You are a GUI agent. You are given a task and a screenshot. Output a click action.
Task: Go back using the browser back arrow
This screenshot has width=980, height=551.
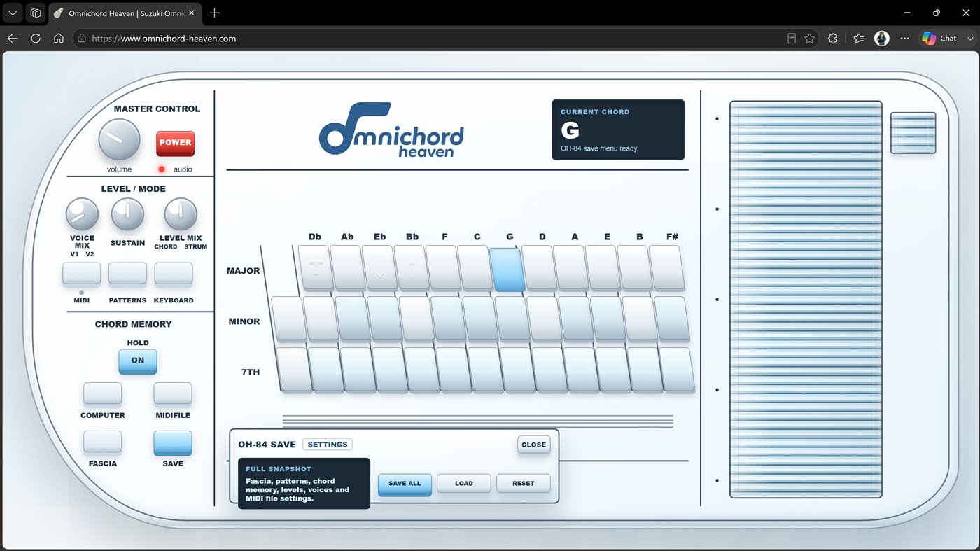point(13,39)
